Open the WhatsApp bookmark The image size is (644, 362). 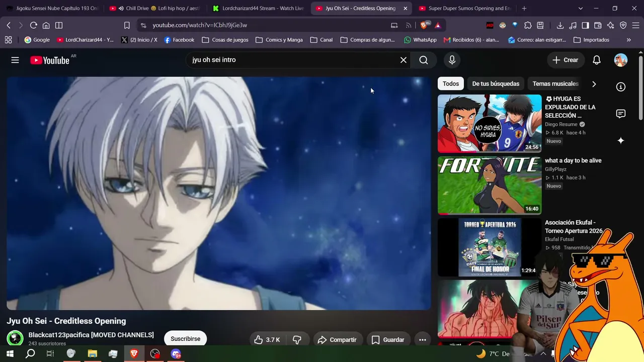click(x=420, y=40)
